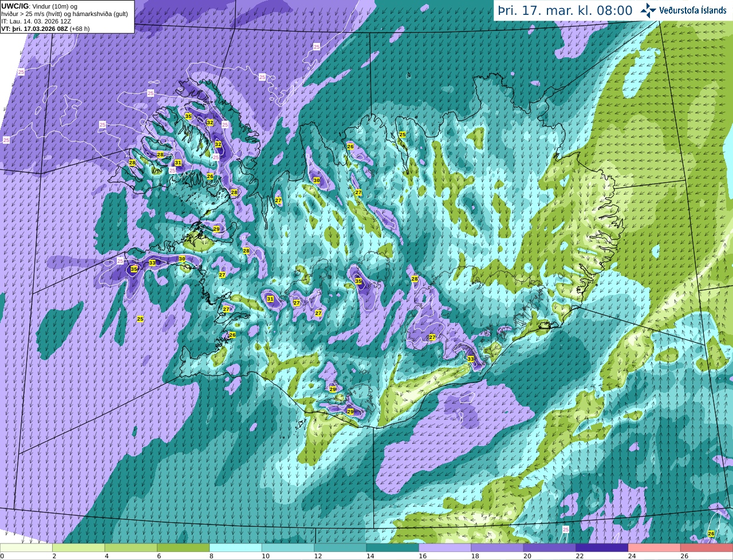Click the light lavender 16–18 legend swatch
The height and width of the screenshot is (560, 733).
click(x=445, y=548)
